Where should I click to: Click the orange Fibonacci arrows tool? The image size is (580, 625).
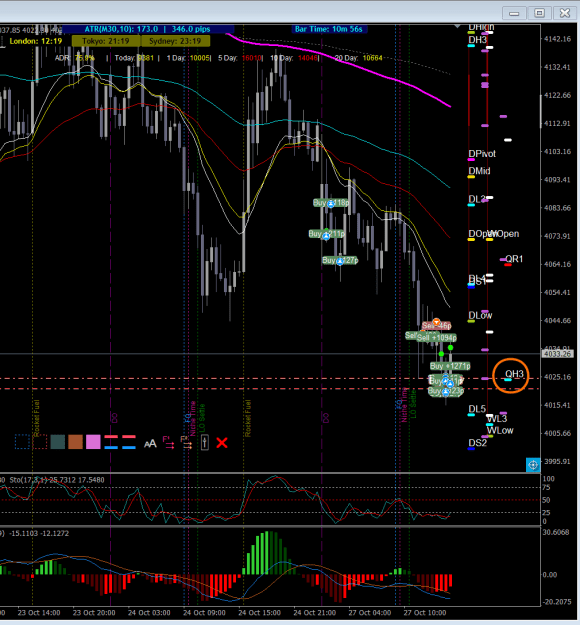[x=186, y=442]
